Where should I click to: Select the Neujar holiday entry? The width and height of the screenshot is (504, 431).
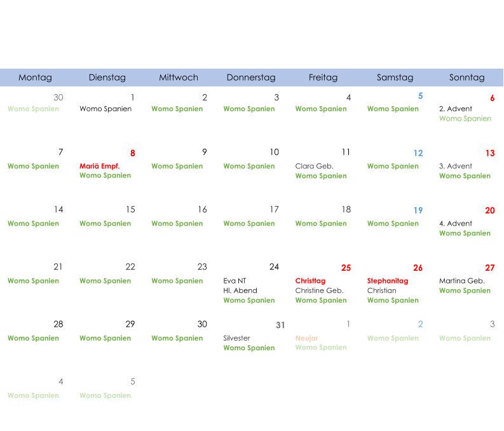point(306,338)
